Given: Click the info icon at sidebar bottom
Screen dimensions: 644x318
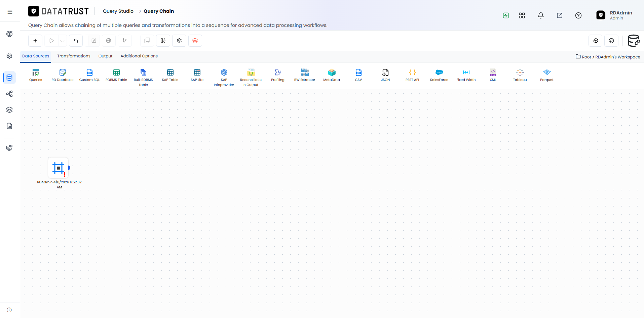Looking at the screenshot, I should click(x=9, y=310).
